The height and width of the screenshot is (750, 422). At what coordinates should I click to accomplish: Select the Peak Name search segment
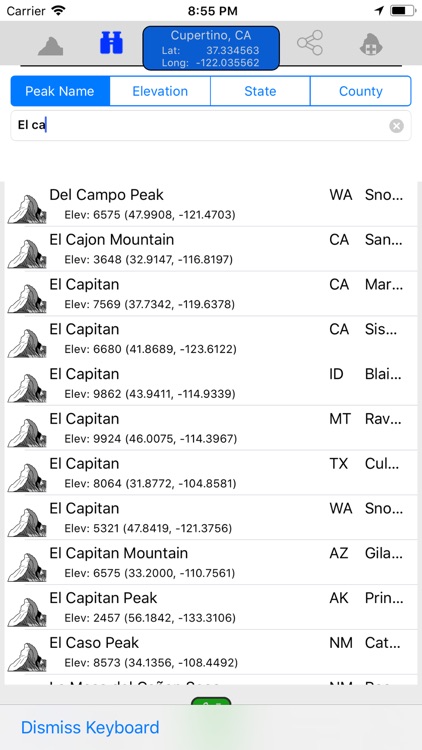click(60, 91)
